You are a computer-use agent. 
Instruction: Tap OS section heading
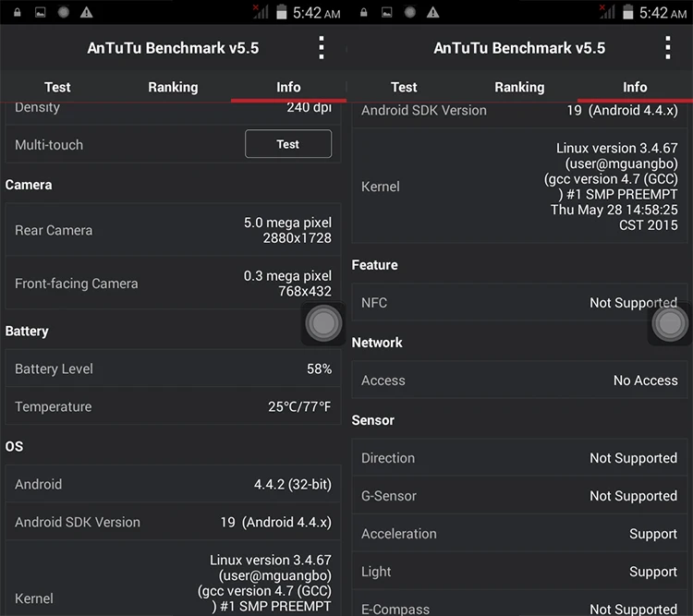(x=14, y=446)
